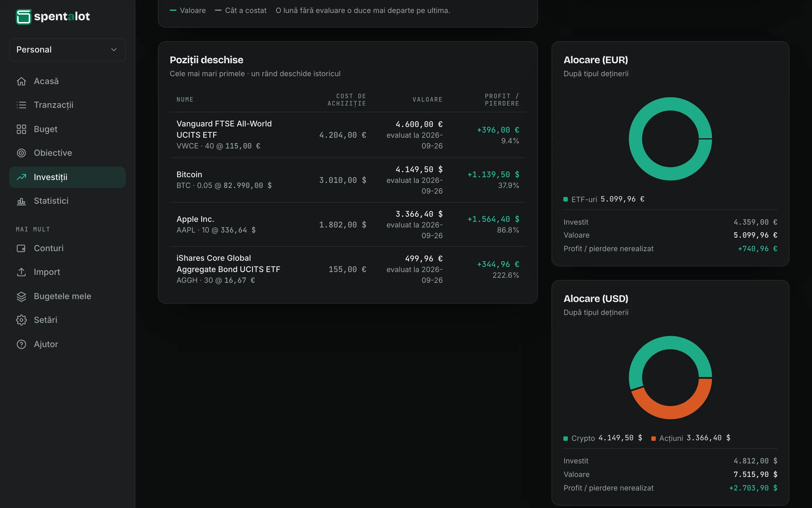Image resolution: width=812 pixels, height=508 pixels.
Task: Click the Investiții trending chart icon
Action: pos(21,177)
